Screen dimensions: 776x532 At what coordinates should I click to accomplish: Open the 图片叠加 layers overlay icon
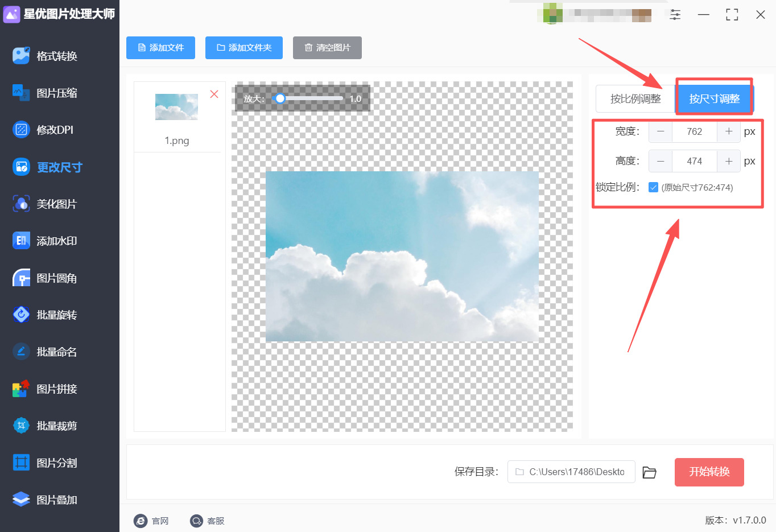point(21,500)
